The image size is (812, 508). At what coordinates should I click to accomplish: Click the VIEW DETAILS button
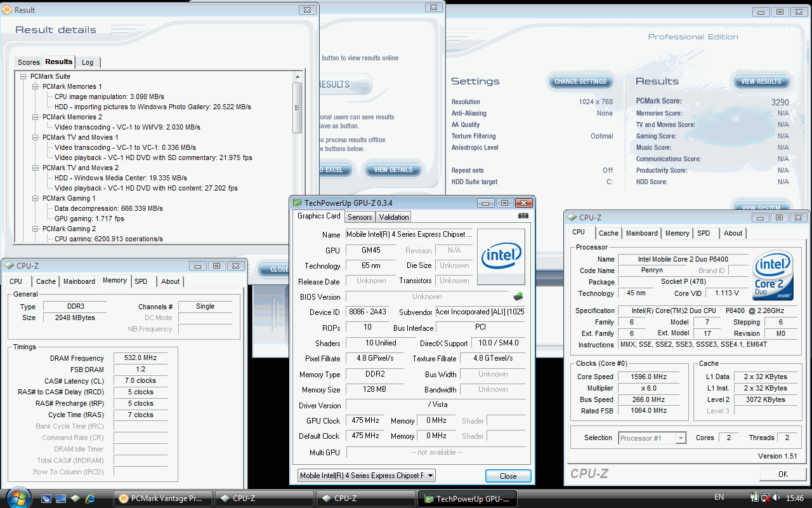coord(393,170)
